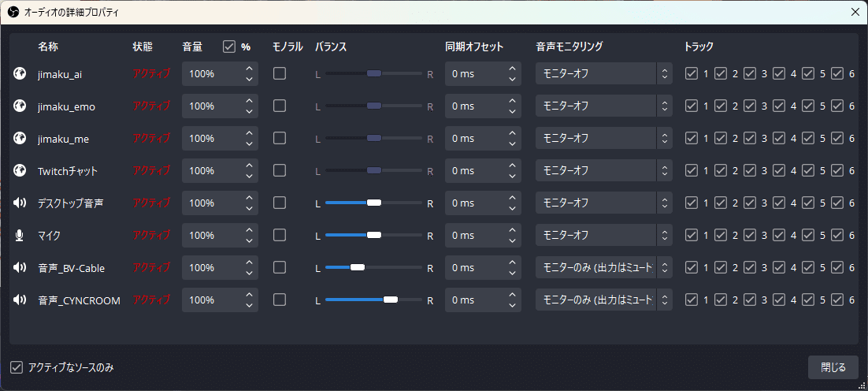This screenshot has width=868, height=391.
Task: Disable track 3 for デスクトップ音声
Action: (x=750, y=203)
